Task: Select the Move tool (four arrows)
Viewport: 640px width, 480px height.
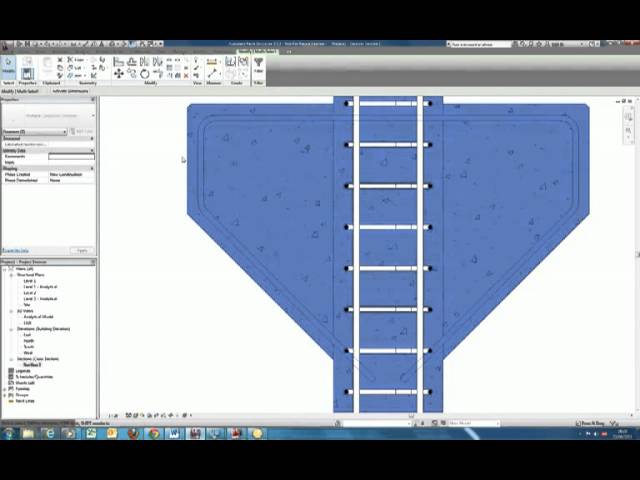Action: (119, 73)
